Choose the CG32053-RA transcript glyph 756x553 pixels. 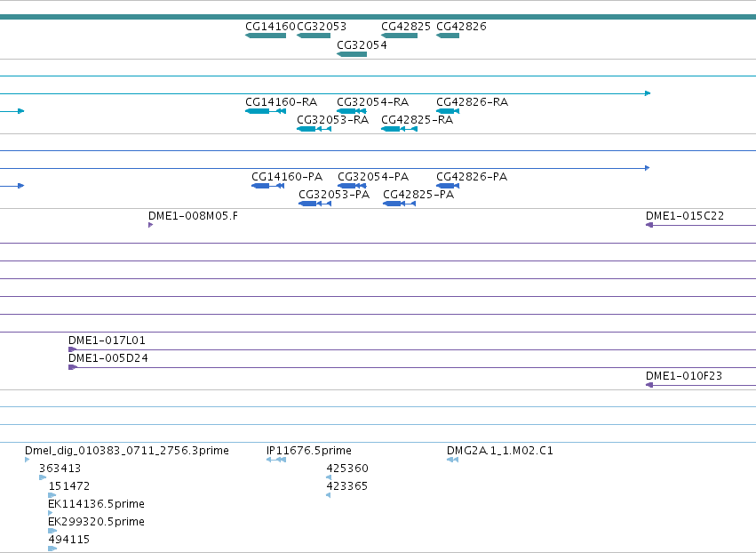(x=314, y=129)
